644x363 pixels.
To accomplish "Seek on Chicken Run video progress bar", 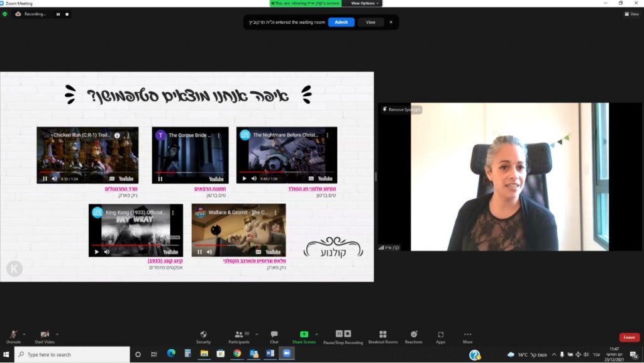I will [87, 172].
